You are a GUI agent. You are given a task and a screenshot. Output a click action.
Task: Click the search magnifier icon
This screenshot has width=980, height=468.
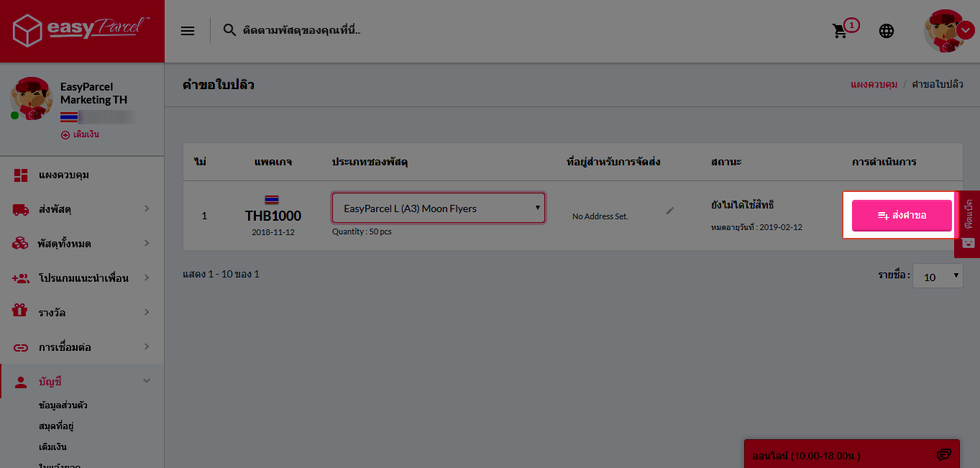229,30
